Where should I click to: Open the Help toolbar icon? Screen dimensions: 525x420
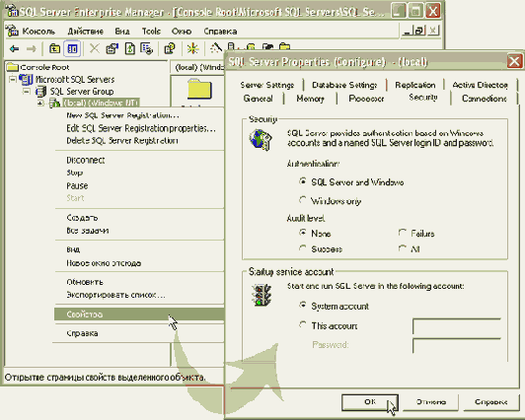[170, 49]
